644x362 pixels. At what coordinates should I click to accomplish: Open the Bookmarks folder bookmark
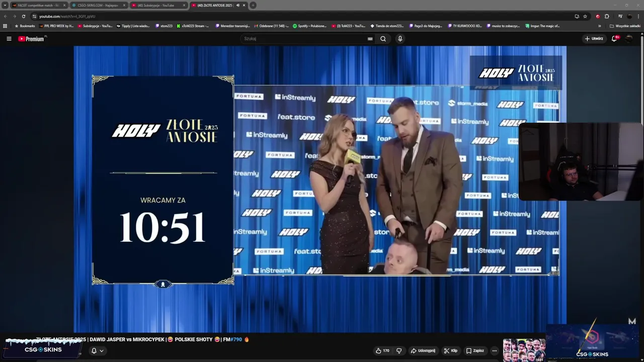pyautogui.click(x=25, y=26)
